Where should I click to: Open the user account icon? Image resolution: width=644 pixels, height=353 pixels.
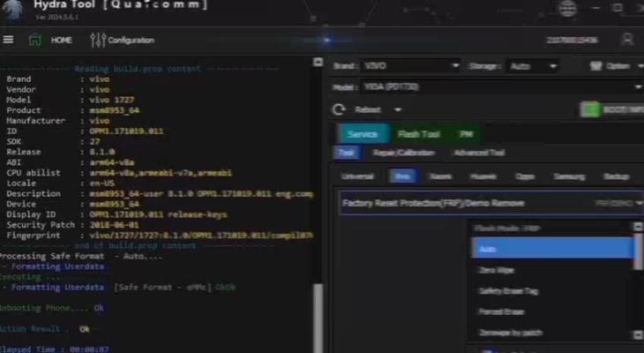pyautogui.click(x=627, y=40)
